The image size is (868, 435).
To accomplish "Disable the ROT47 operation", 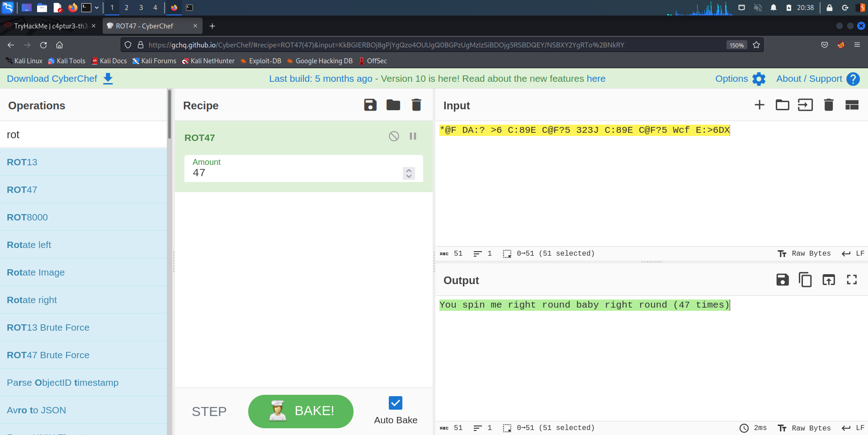I will (x=394, y=136).
